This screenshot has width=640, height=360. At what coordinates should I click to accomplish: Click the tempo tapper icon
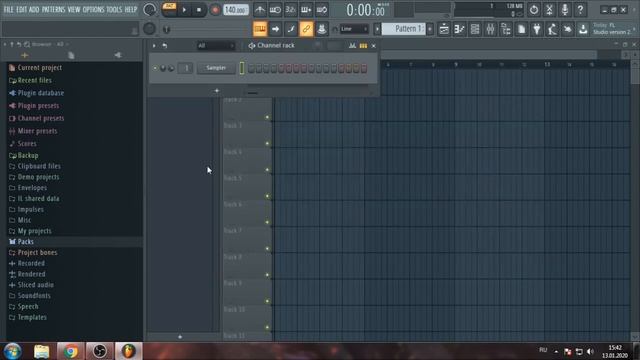(x=552, y=29)
